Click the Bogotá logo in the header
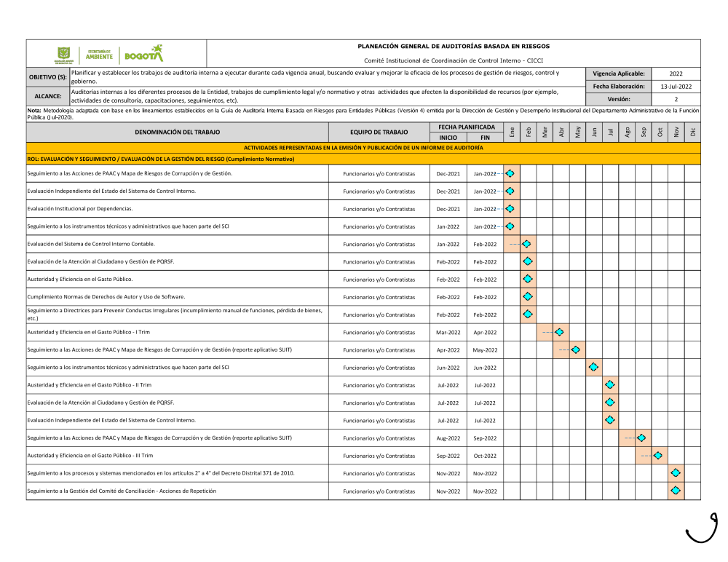Screen dimensions: 728x562 coord(143,54)
